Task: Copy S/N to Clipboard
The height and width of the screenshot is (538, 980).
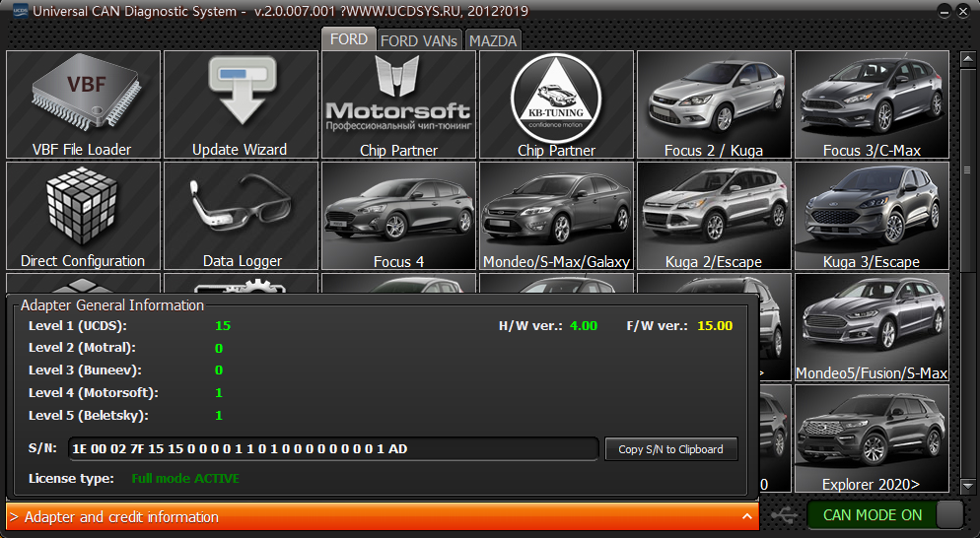Action: [670, 449]
